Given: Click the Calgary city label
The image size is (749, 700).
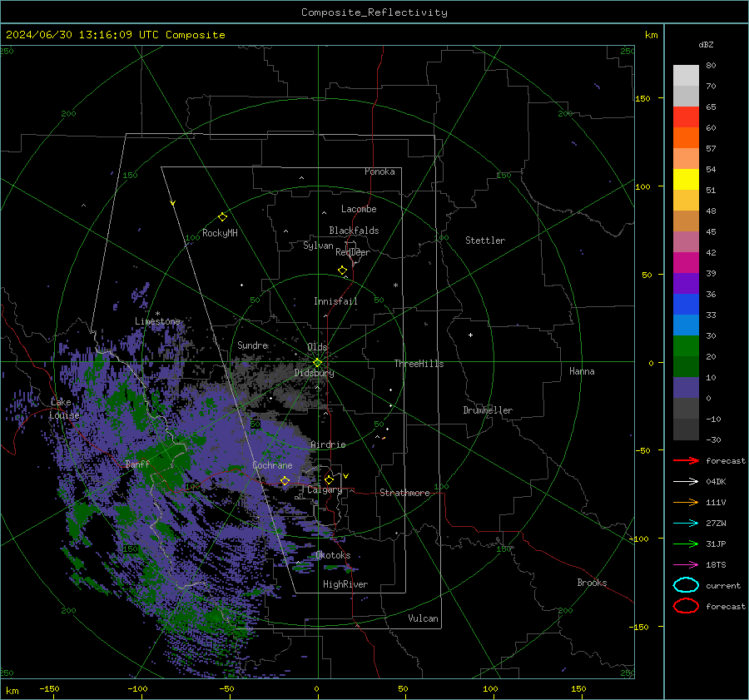Looking at the screenshot, I should pos(325,489).
